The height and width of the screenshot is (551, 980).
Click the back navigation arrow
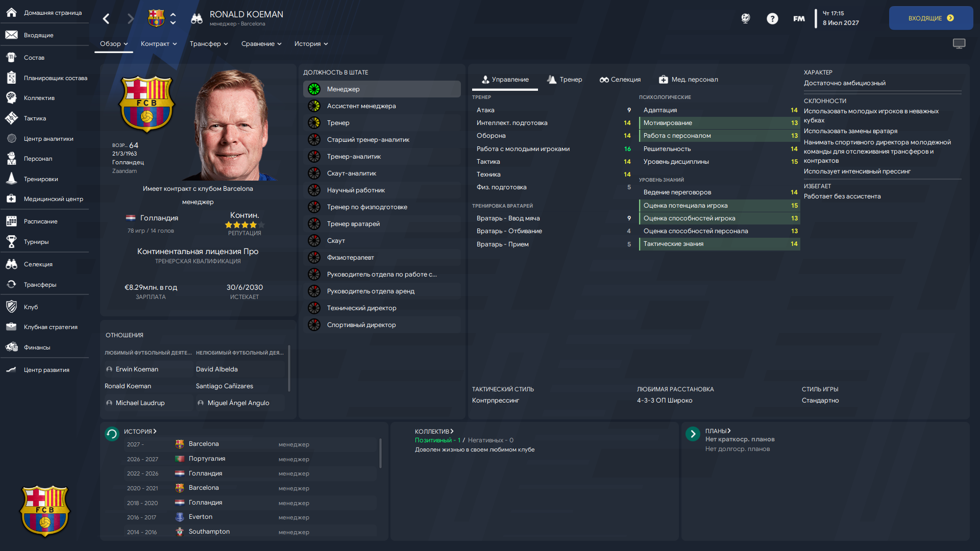(106, 19)
